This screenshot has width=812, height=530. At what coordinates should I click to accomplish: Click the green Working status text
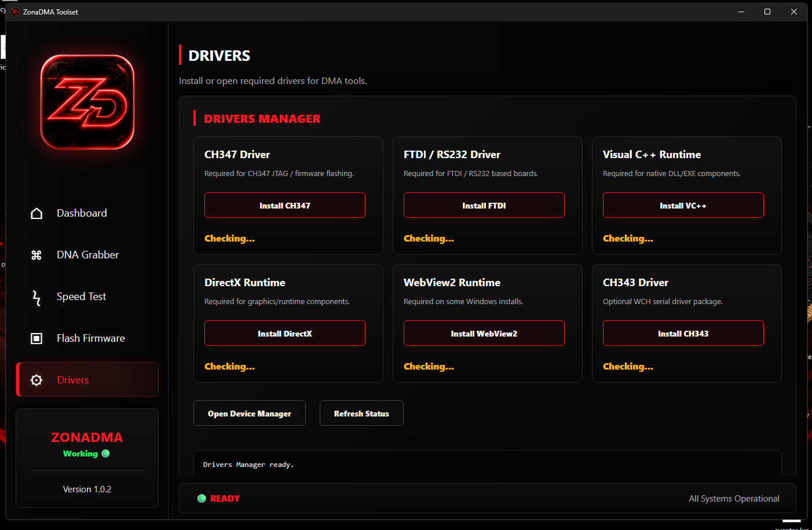[81, 454]
